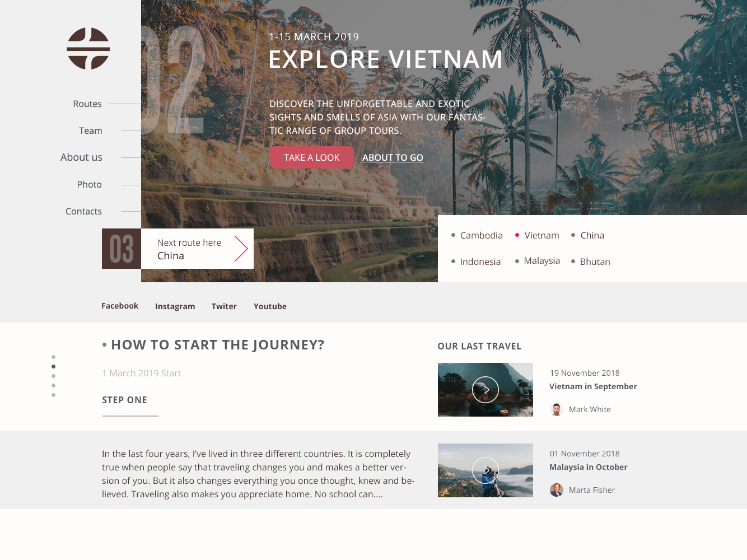Click the pink next-route arrow chevron
Viewport: 747px width, 560px height.
click(241, 249)
